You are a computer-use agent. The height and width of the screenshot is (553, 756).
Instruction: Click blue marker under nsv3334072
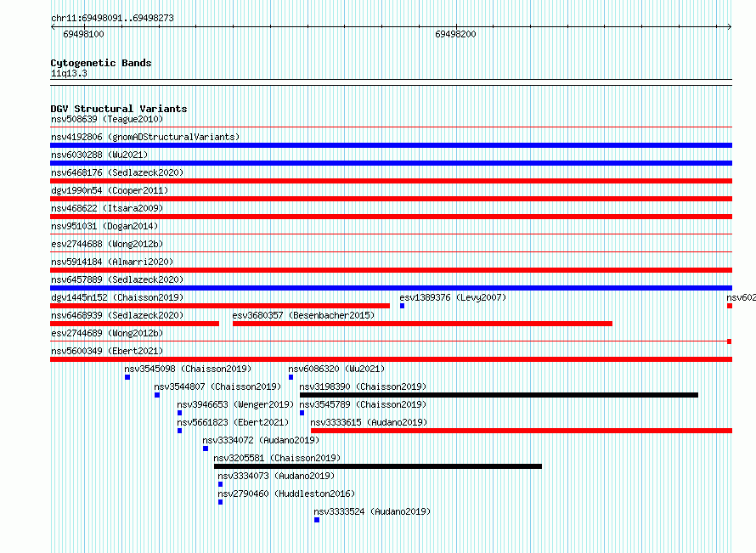tap(206, 449)
